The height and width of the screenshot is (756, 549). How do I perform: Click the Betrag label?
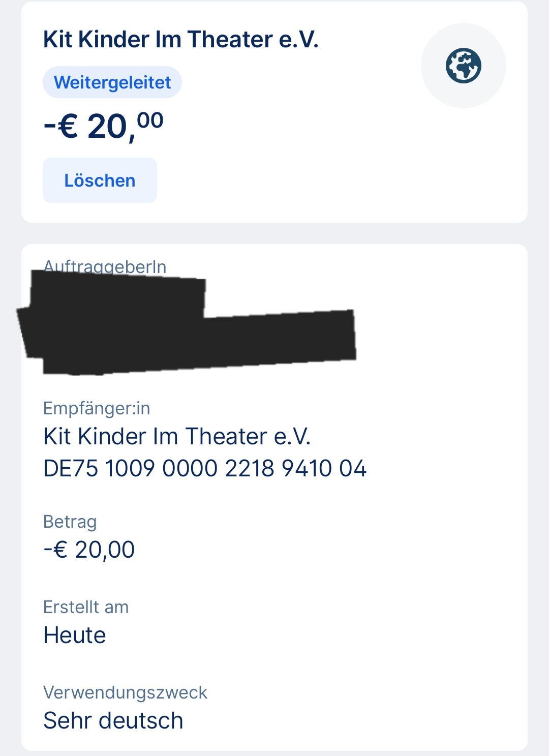(x=70, y=522)
